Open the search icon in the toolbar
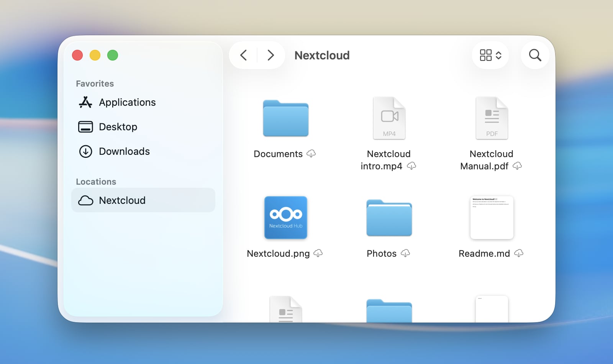Image resolution: width=613 pixels, height=364 pixels. [x=535, y=55]
